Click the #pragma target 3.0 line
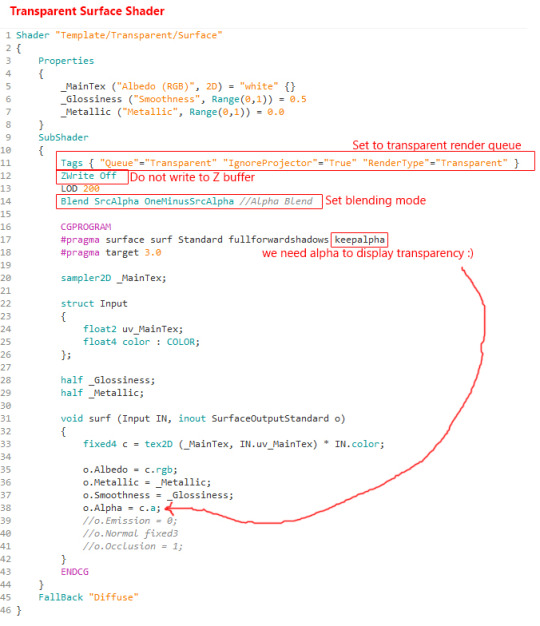Image resolution: width=540 pixels, height=626 pixels. pyautogui.click(x=111, y=252)
